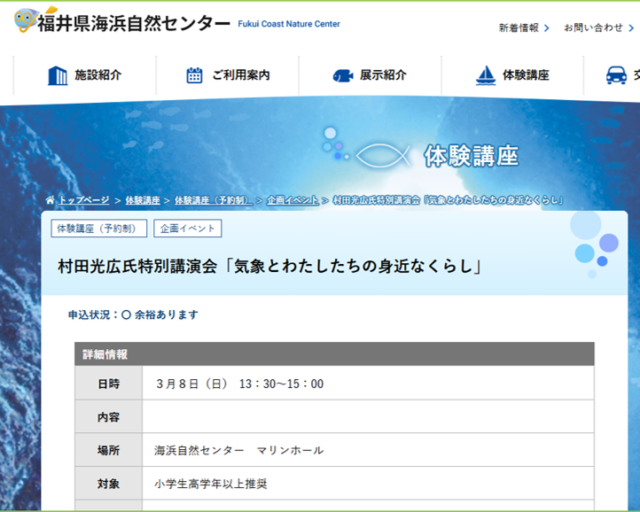Select the 企画イベント category tag

pos(188,229)
